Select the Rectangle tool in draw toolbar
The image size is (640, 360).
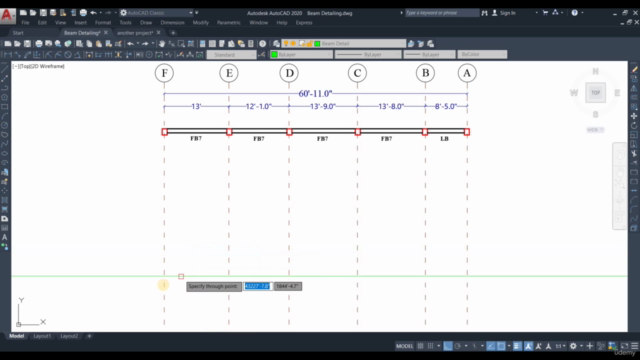(4, 107)
